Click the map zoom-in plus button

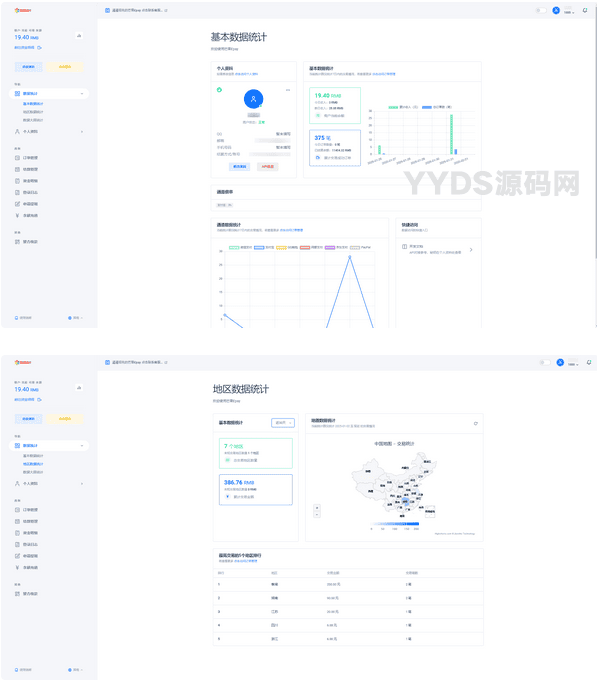click(x=317, y=508)
